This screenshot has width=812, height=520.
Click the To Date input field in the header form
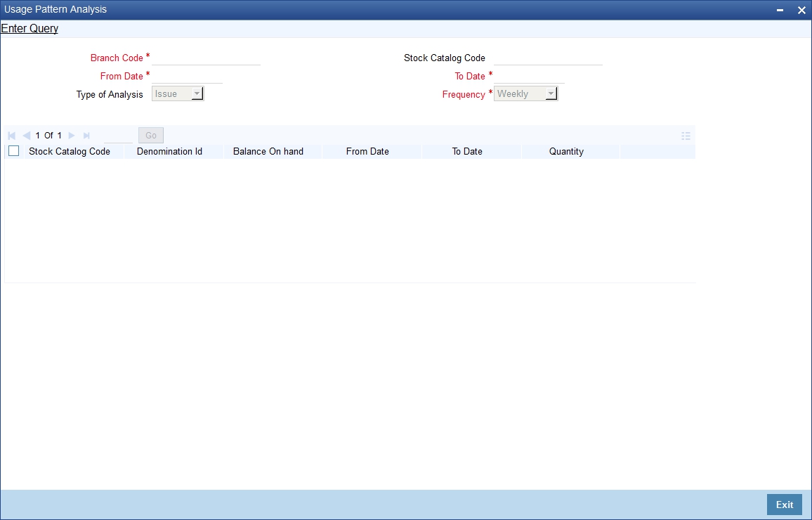pos(529,76)
